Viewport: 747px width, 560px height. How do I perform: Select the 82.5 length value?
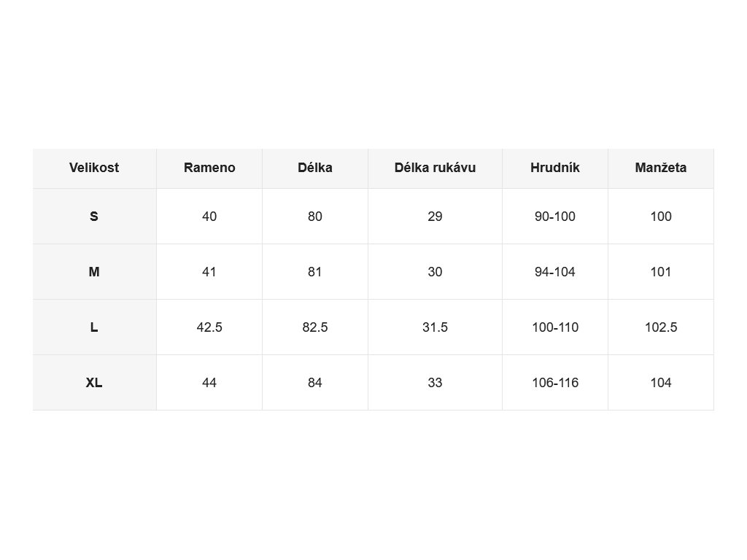pos(315,327)
